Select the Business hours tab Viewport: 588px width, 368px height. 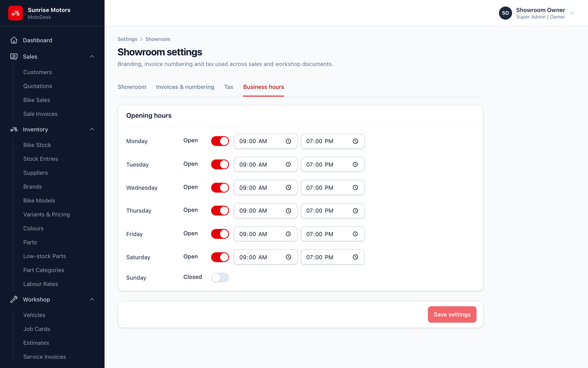tap(263, 87)
